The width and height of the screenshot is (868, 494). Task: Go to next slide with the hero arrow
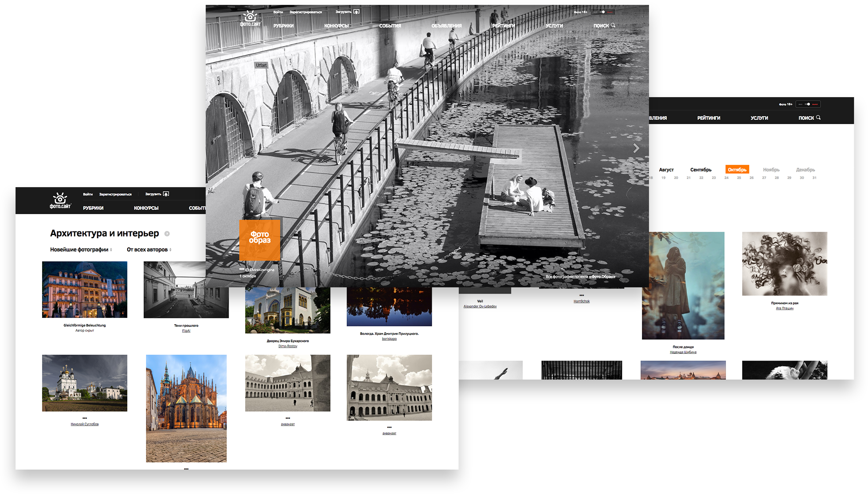click(636, 148)
